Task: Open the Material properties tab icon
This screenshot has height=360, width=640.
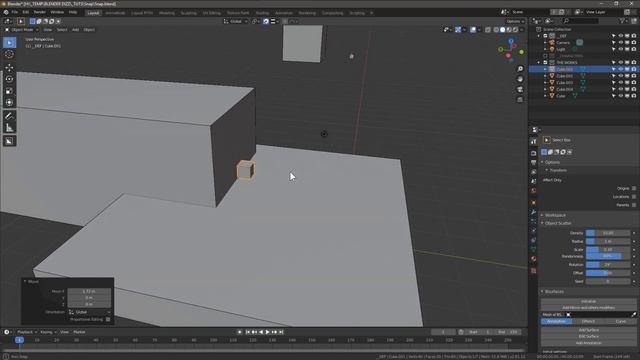Action: coord(533,259)
